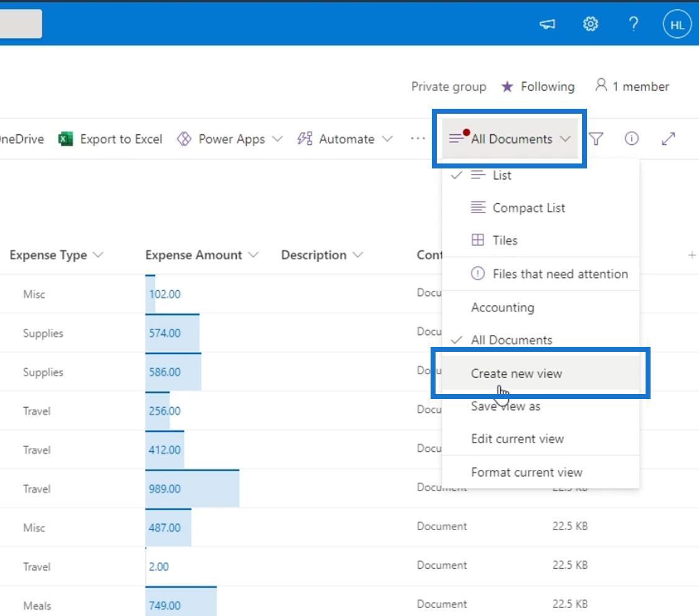Click the megaphone feedback icon
The image size is (699, 616).
[x=547, y=24]
